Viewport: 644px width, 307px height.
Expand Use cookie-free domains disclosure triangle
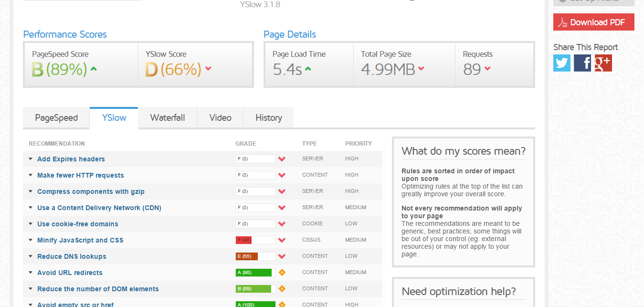[x=31, y=224]
